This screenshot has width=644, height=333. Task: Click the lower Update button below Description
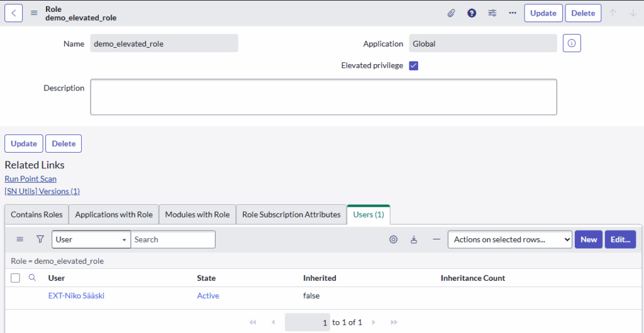(x=24, y=143)
